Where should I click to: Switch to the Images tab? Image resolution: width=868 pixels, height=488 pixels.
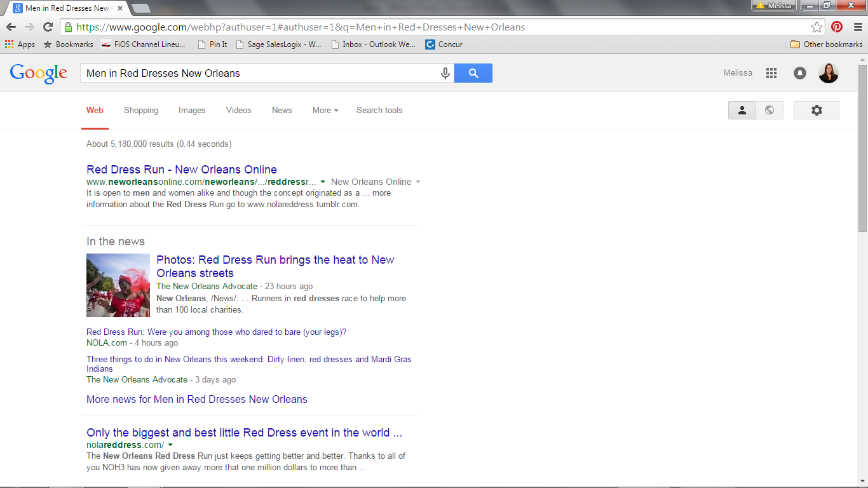(x=192, y=110)
